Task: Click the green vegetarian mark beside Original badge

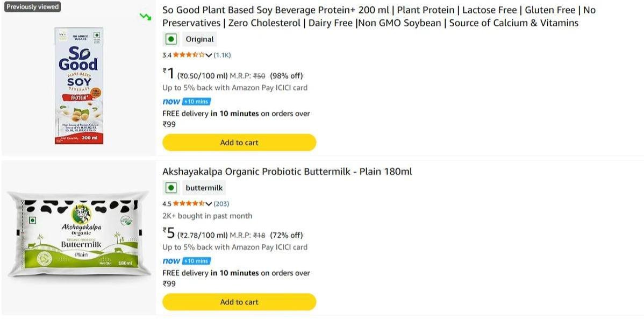Action: tap(170, 39)
